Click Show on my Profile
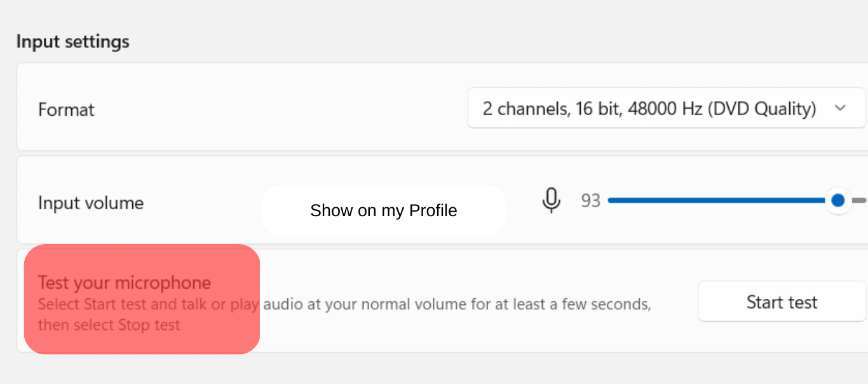This screenshot has height=384, width=868. pos(383,210)
